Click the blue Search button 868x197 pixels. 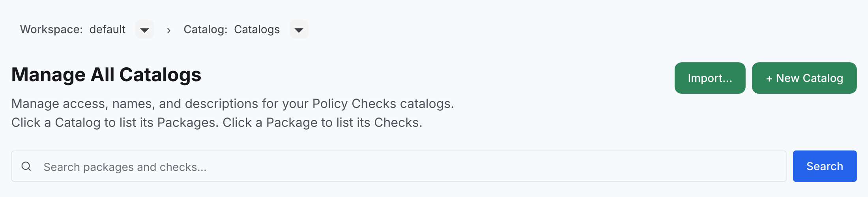pos(825,166)
